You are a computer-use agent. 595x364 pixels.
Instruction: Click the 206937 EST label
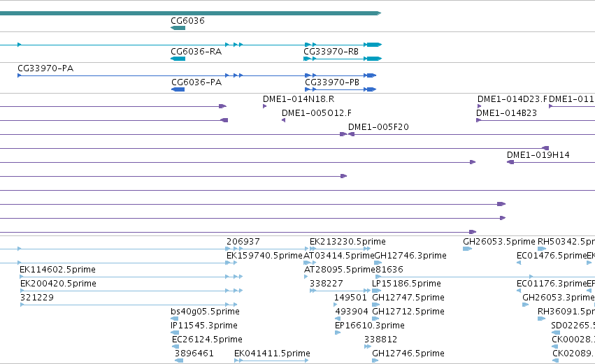[243, 242]
